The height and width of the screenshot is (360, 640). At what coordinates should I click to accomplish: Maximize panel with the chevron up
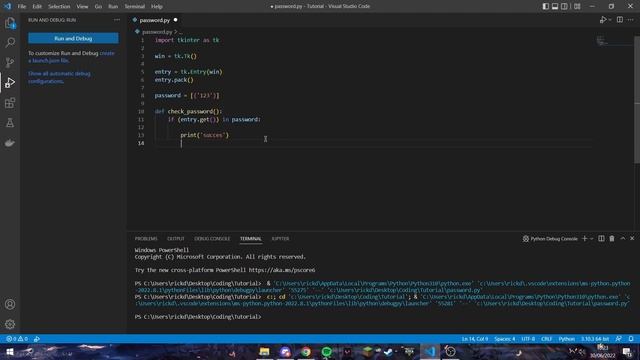(x=623, y=238)
